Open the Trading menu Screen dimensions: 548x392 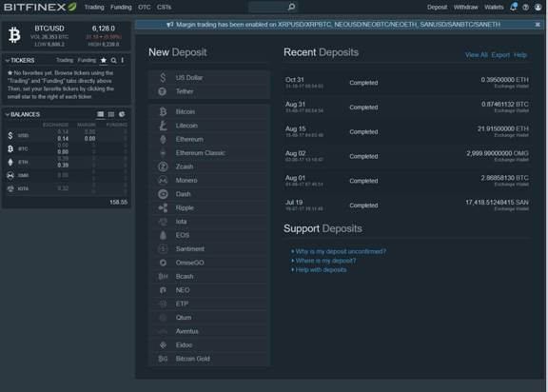pos(94,7)
